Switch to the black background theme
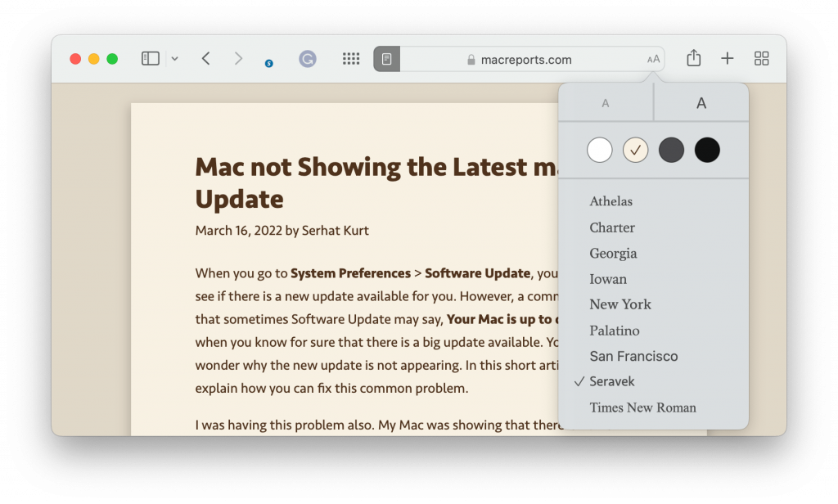Screen dimensions: 838x504 [707, 151]
